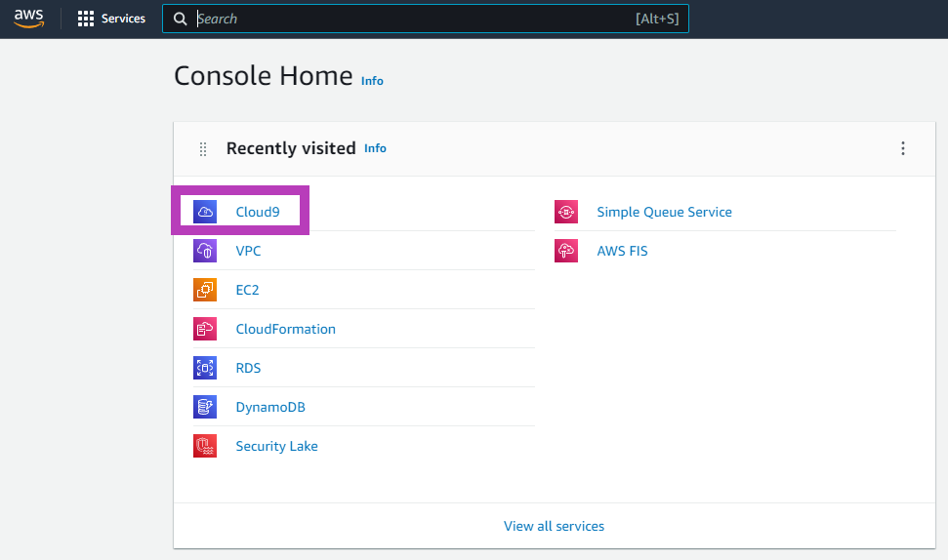
Task: Open the AWS FIS link
Action: pyautogui.click(x=622, y=251)
